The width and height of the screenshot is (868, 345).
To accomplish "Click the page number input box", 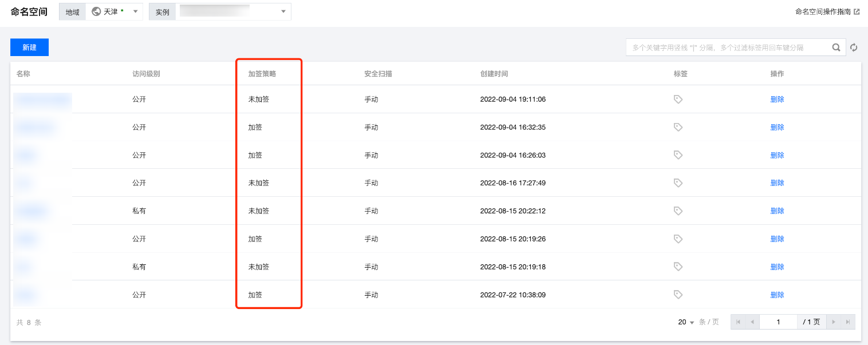I will click(779, 322).
